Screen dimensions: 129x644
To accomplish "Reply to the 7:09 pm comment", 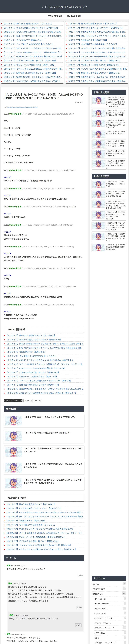I will 80,607.
